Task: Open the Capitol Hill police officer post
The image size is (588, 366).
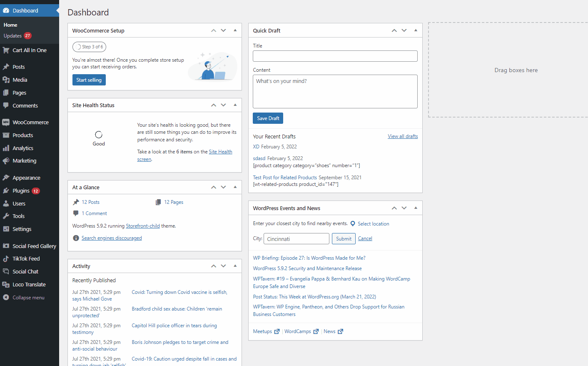Action: [x=174, y=326]
